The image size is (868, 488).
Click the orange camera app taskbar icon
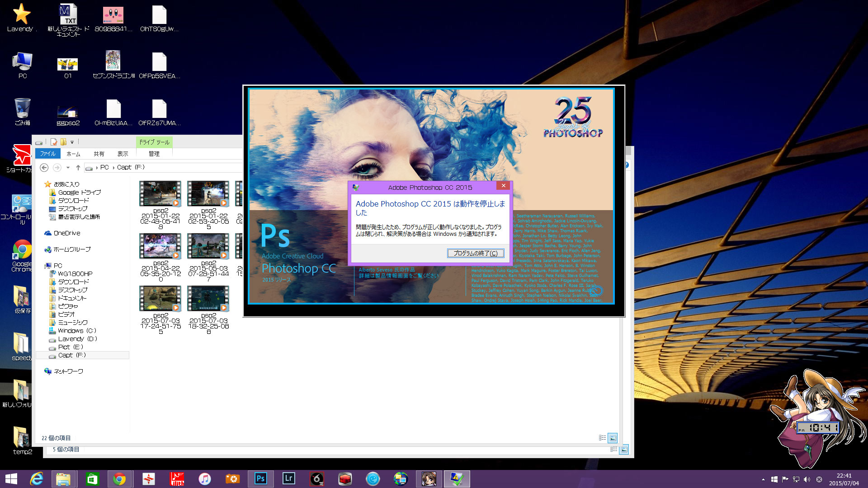coord(233,479)
